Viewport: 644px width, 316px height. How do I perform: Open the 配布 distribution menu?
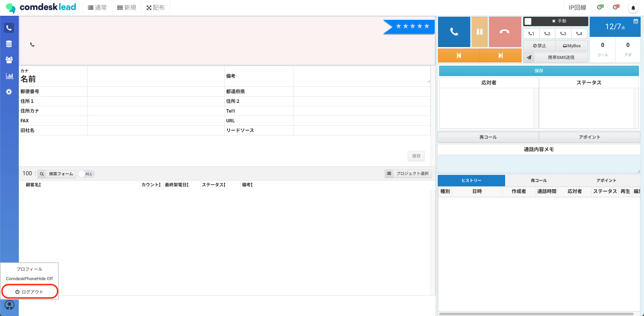coord(156,8)
